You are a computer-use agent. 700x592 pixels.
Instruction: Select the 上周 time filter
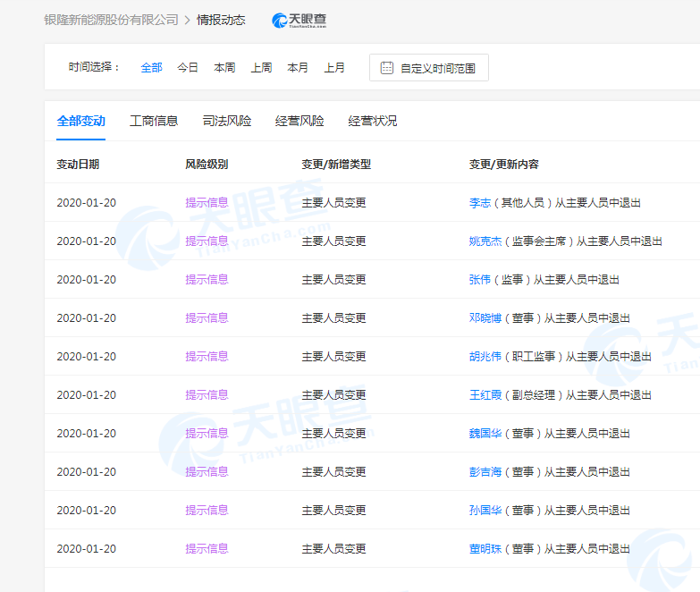pyautogui.click(x=261, y=68)
